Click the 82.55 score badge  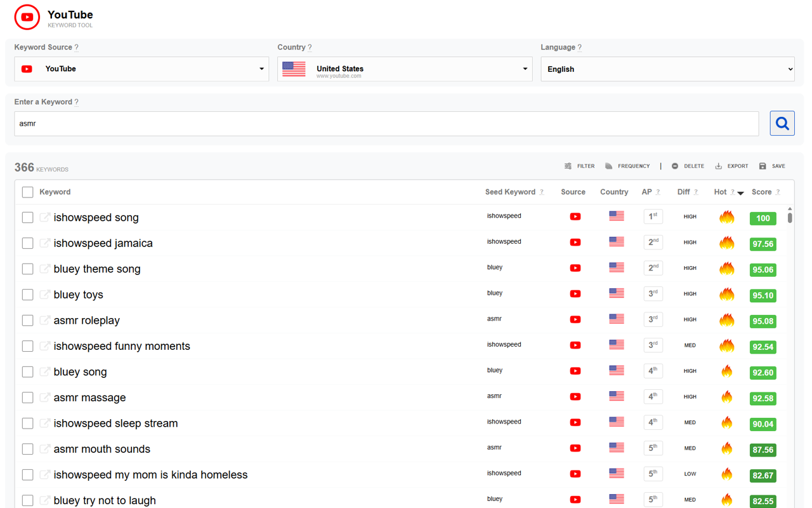pyautogui.click(x=763, y=501)
